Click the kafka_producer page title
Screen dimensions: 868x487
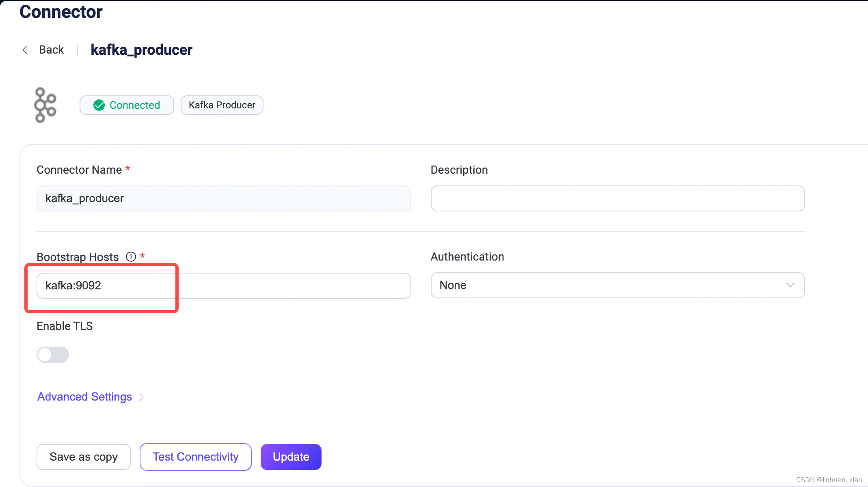tap(141, 50)
